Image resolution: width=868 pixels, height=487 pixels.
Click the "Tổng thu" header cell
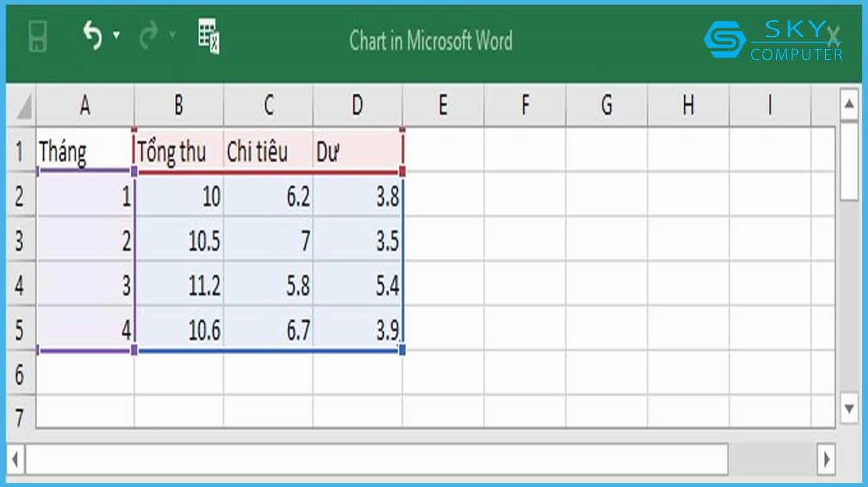(x=179, y=152)
